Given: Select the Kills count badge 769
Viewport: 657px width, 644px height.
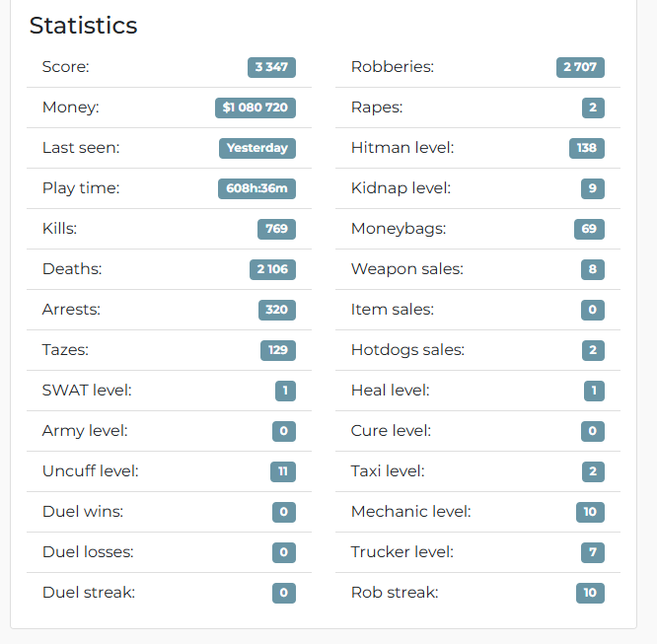Looking at the screenshot, I should point(276,229).
